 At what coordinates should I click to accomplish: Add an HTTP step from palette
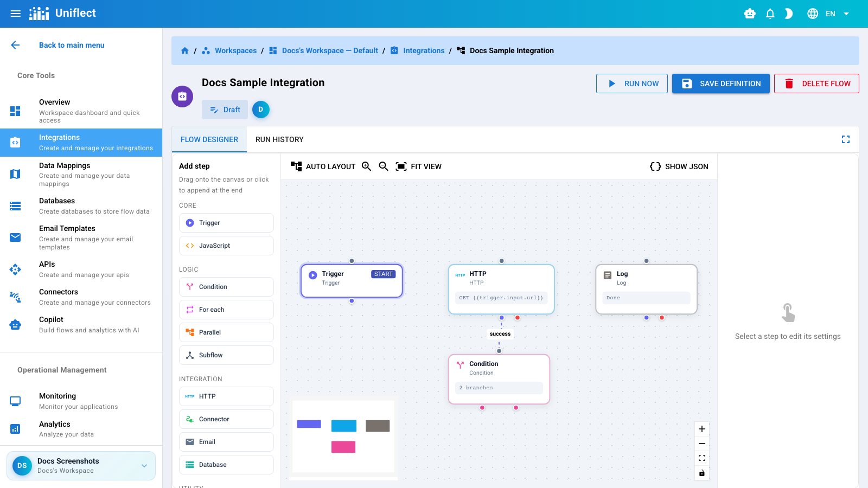(x=226, y=396)
